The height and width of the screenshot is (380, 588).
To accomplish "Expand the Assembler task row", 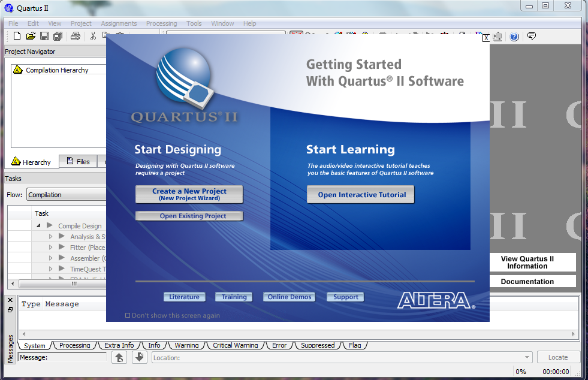I will (x=50, y=258).
